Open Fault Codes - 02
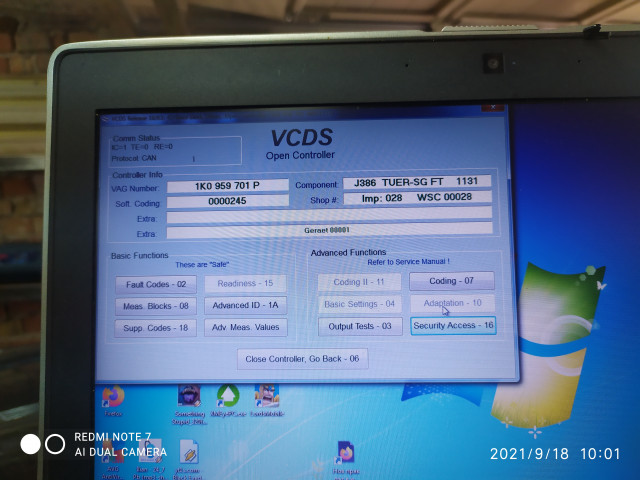This screenshot has height=480, width=640. tap(156, 284)
